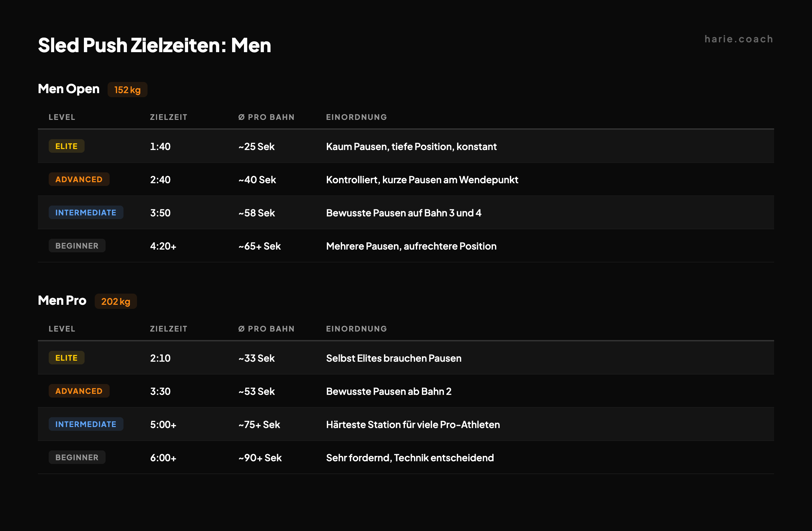Screen dimensions: 812x531
Task: Select the BEGINNER badge in Men Pro
Action: coord(77,457)
